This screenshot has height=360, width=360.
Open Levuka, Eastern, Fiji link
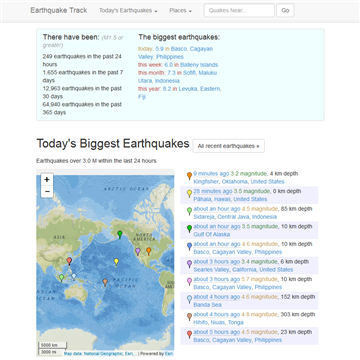tap(179, 93)
